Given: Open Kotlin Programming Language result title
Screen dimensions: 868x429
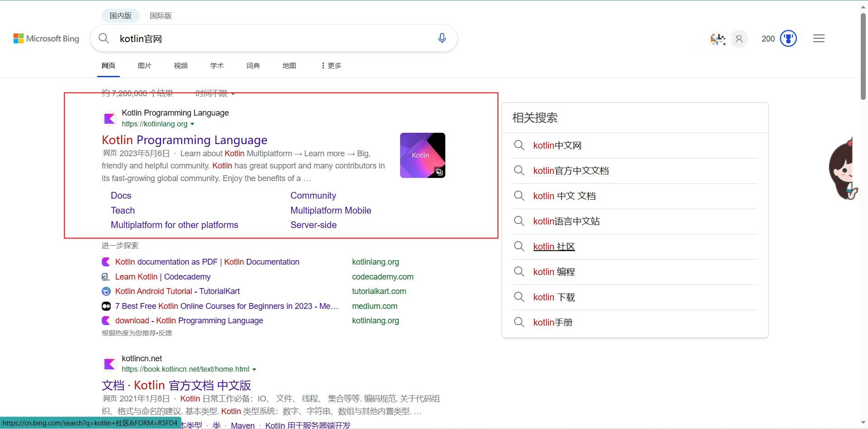Looking at the screenshot, I should point(184,140).
